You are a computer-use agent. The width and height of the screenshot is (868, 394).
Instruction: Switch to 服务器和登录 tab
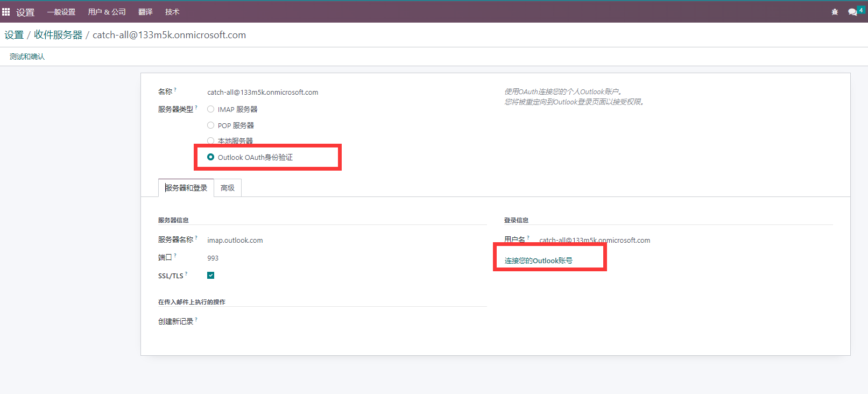tap(186, 188)
